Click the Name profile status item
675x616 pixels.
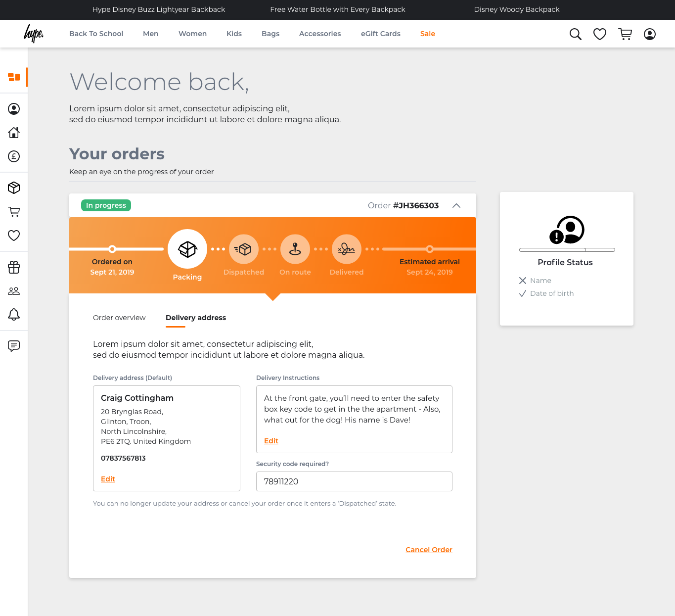point(540,281)
